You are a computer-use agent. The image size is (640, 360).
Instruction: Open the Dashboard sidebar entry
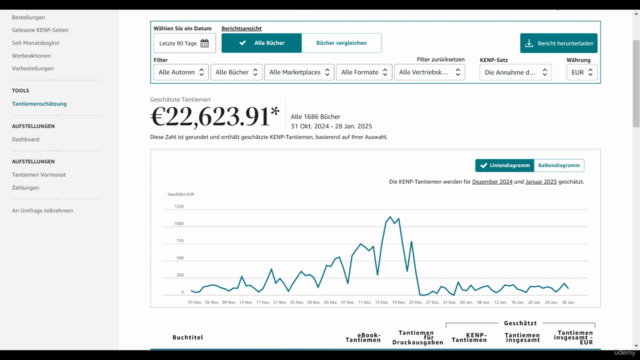pos(25,139)
